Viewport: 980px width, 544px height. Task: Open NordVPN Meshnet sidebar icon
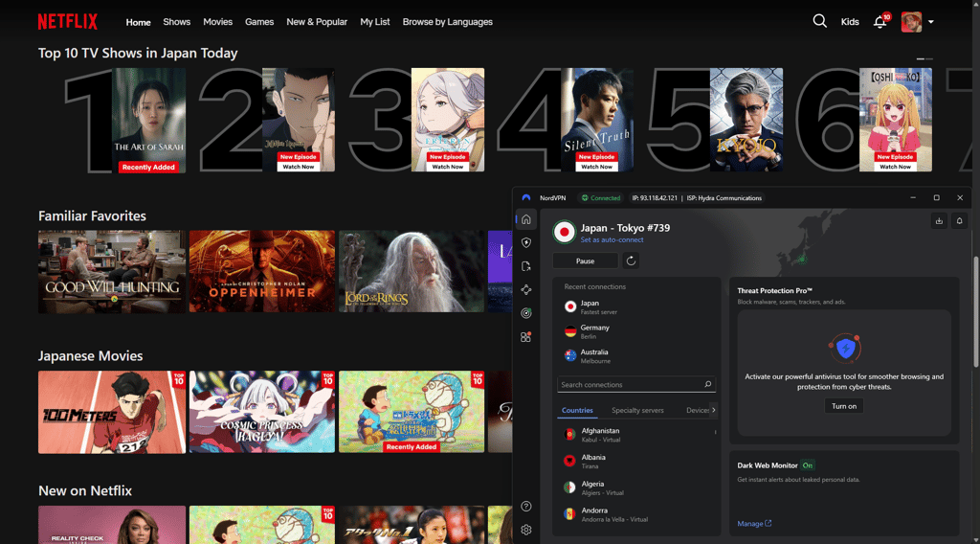(x=526, y=289)
